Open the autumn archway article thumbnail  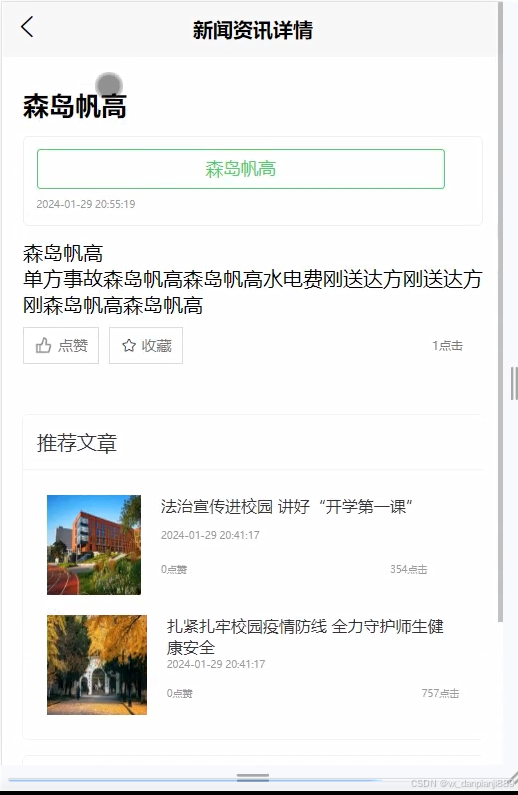pyautogui.click(x=97, y=665)
